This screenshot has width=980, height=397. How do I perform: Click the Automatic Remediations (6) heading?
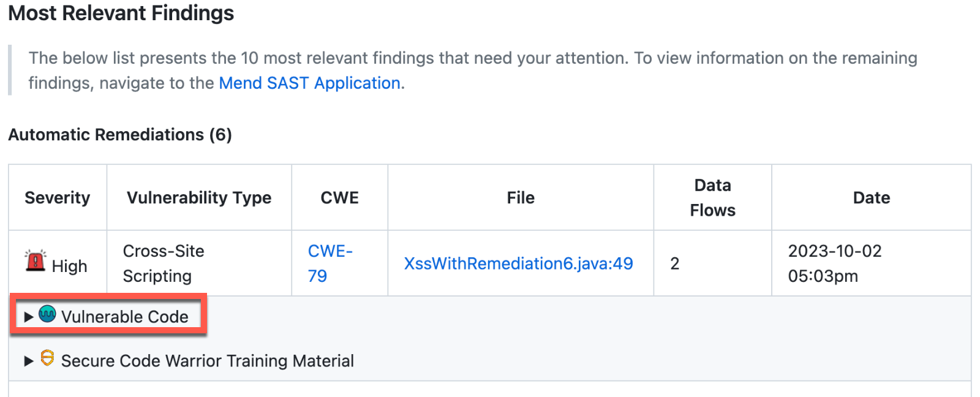(120, 135)
